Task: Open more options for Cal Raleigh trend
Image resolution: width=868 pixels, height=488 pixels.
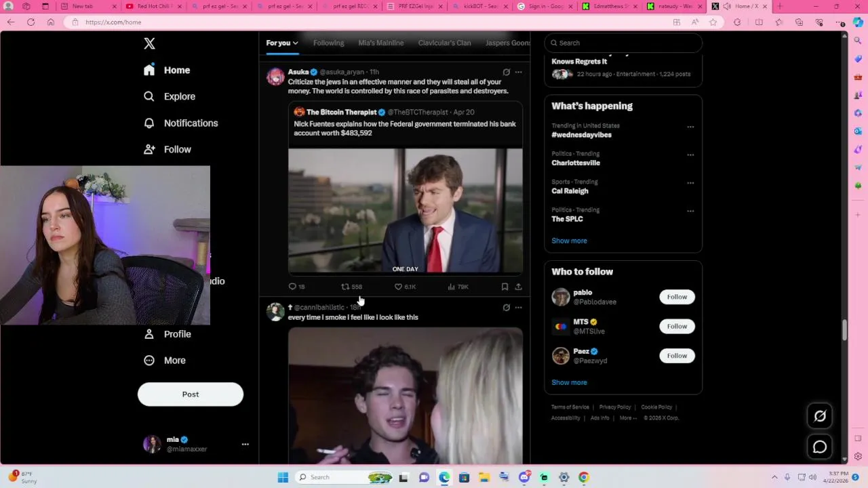Action: pos(690,183)
